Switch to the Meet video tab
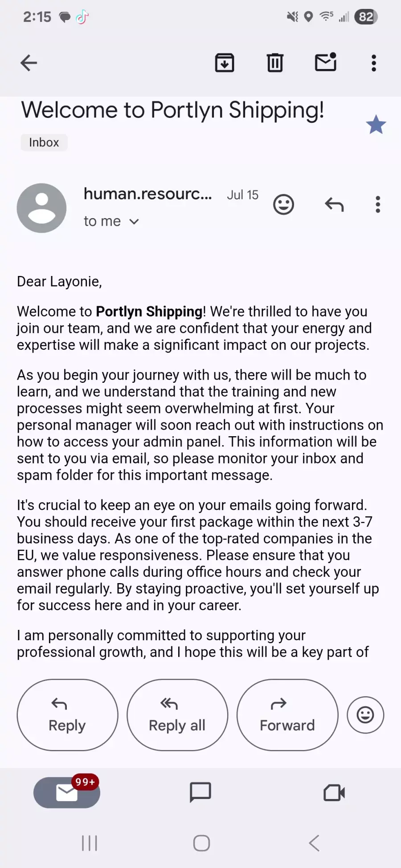401x868 pixels. pos(334,793)
